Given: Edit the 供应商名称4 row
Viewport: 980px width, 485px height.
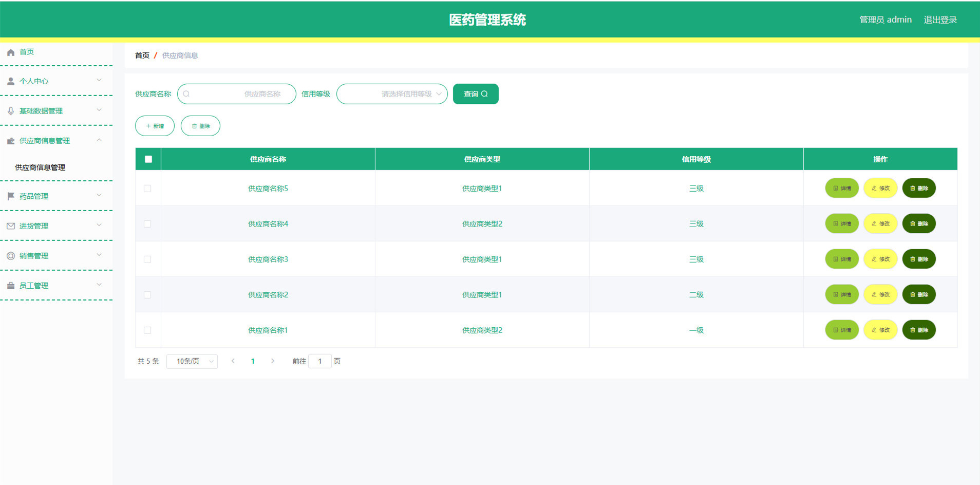Looking at the screenshot, I should tap(880, 223).
